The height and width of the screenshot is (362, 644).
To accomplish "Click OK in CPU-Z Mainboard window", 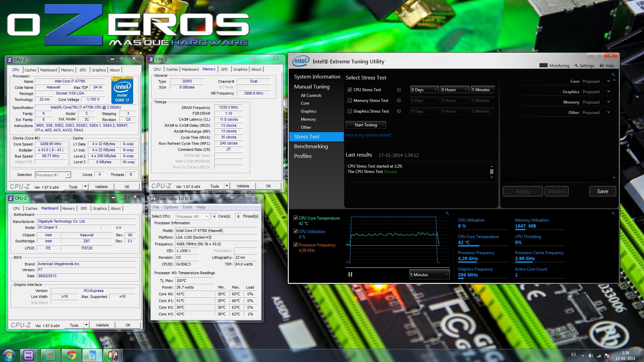I will click(x=128, y=325).
